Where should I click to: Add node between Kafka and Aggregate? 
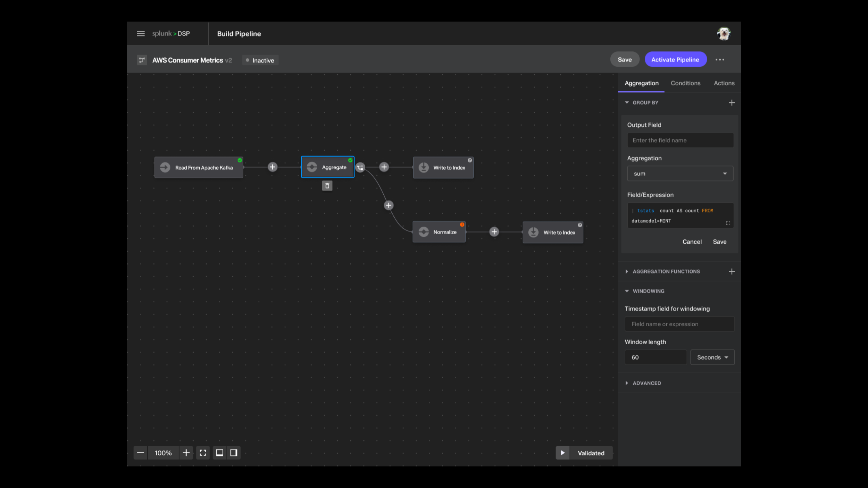pyautogui.click(x=273, y=167)
